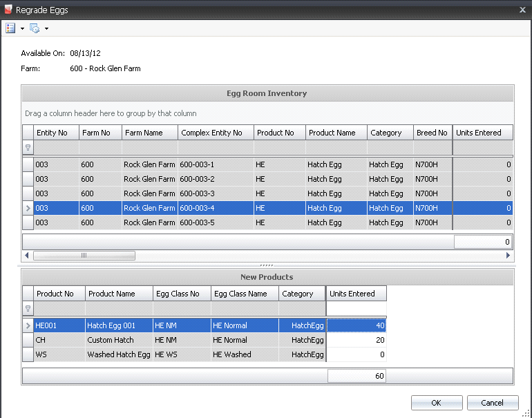Image resolution: width=532 pixels, height=418 pixels.
Task: Open dropdown arrow beside list options icon
Action: pos(22,28)
